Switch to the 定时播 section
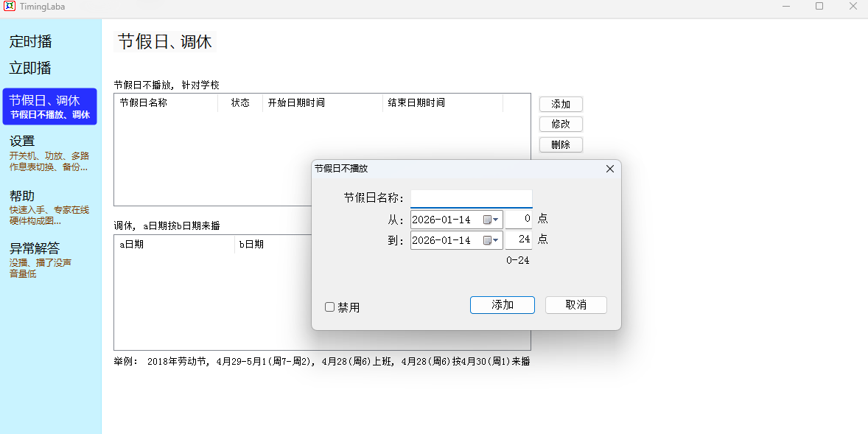Viewport: 868px width, 434px height. [x=30, y=42]
